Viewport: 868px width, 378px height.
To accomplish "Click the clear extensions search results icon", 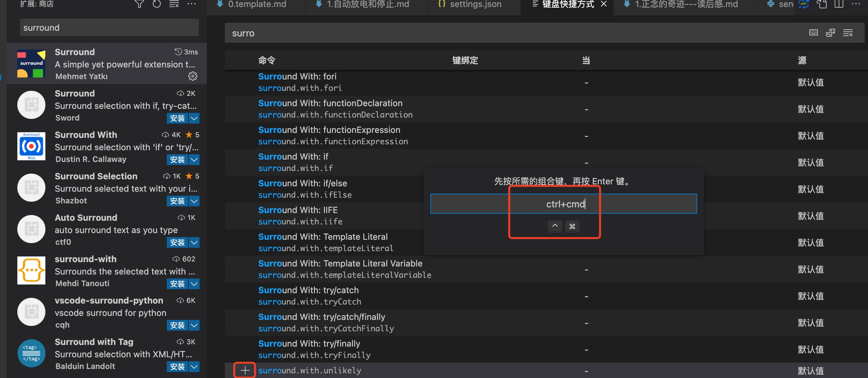I will tap(174, 4).
